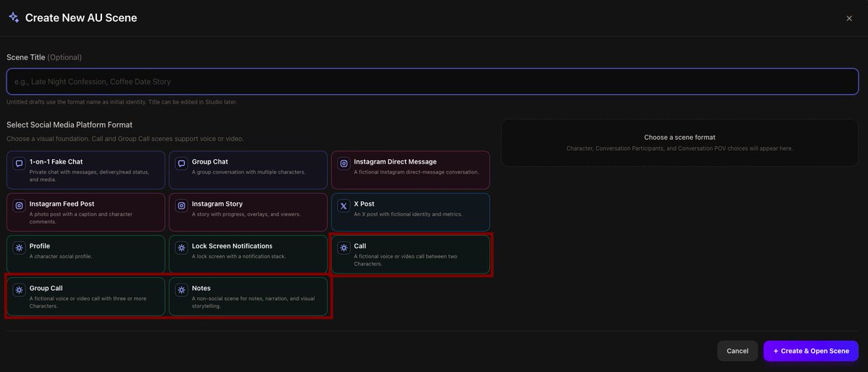The image size is (868, 372).
Task: Click the Choose a scene format placeholder text
Action: pos(680,138)
